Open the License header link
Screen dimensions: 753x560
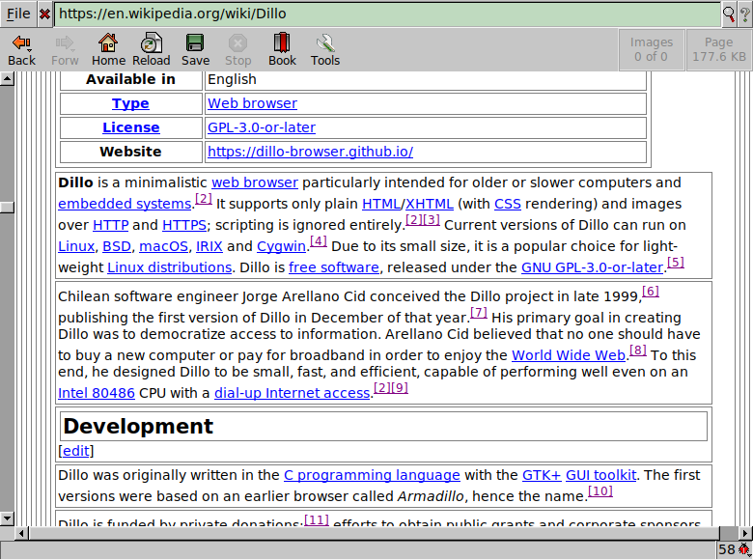[130, 127]
